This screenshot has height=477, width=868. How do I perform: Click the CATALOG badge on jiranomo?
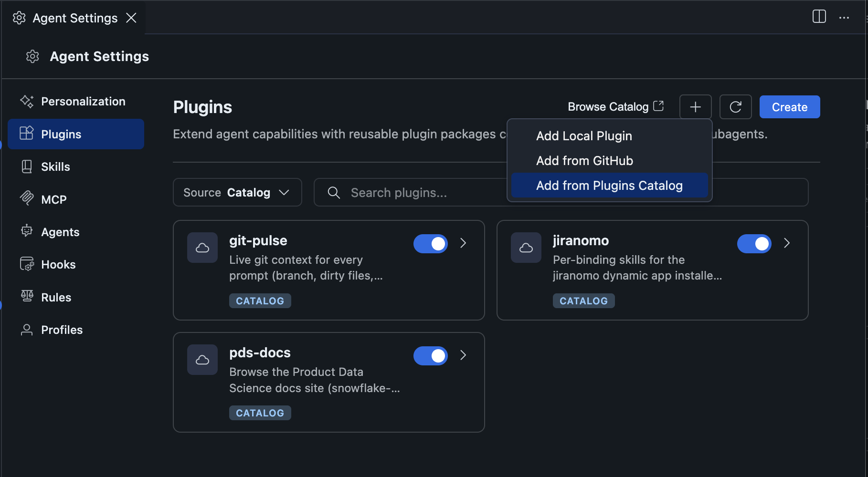point(584,301)
